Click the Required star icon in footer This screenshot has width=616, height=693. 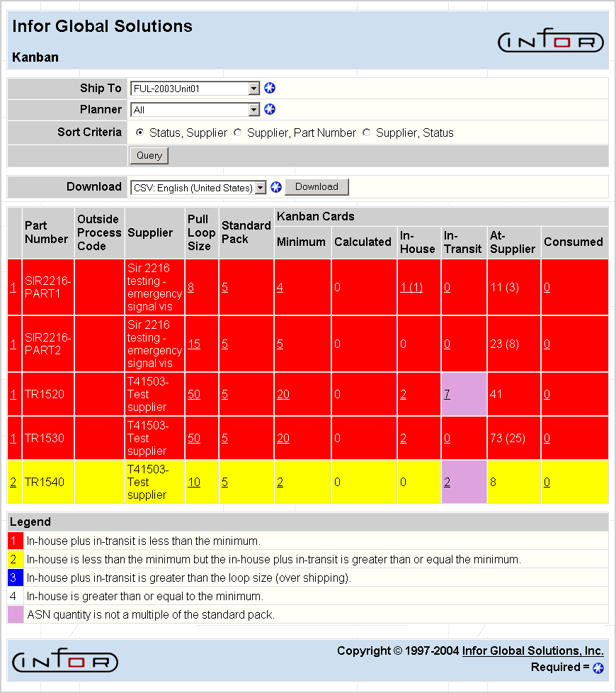tap(598, 667)
